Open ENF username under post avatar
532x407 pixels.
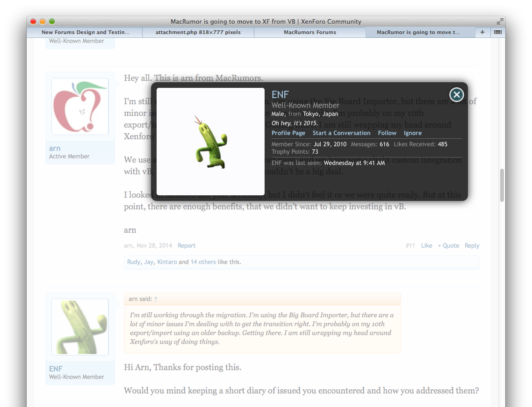[56, 369]
